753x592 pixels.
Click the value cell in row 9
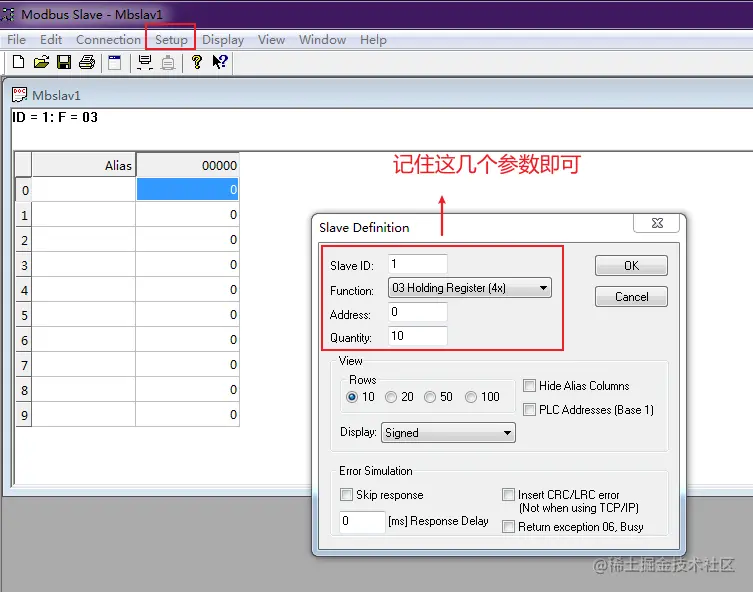(187, 414)
